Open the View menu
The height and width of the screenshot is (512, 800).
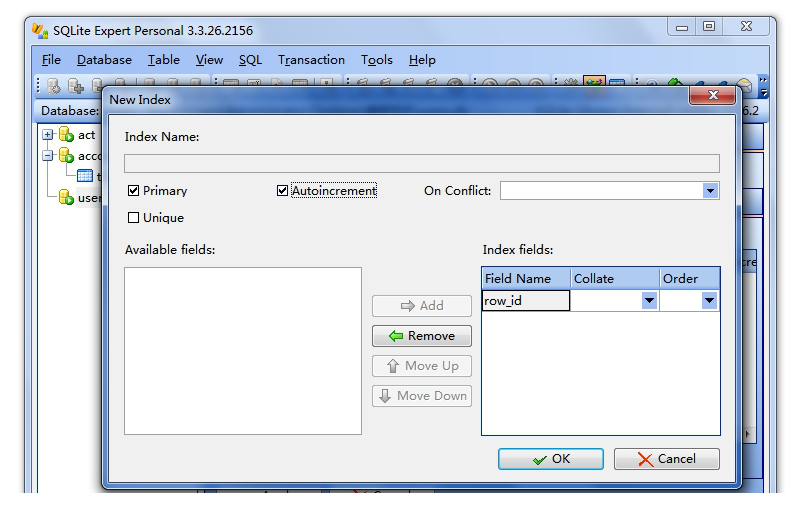209,60
